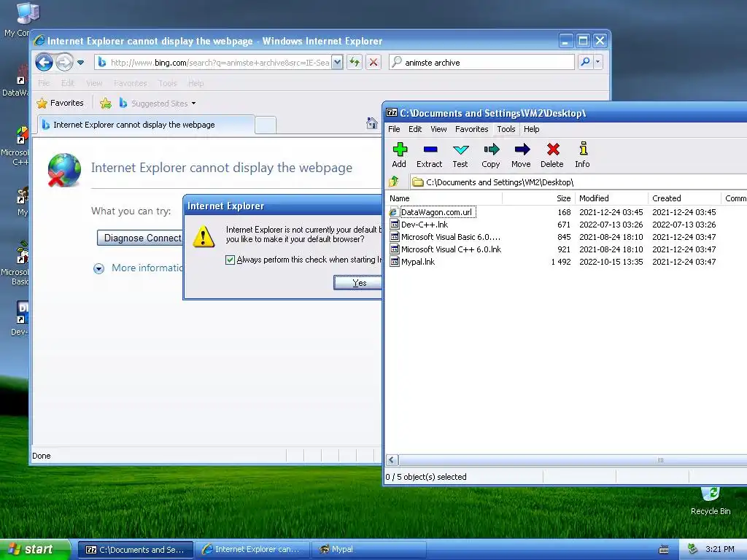Click the 7-Zip Delete toolbar icon
The height and width of the screenshot is (560, 747).
552,155
